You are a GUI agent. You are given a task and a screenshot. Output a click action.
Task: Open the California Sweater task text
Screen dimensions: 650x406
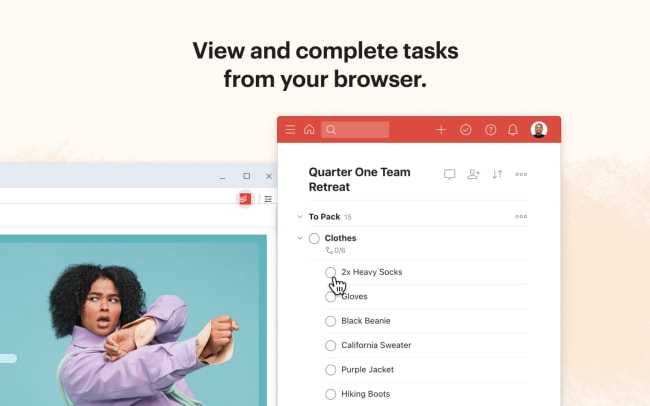[376, 345]
